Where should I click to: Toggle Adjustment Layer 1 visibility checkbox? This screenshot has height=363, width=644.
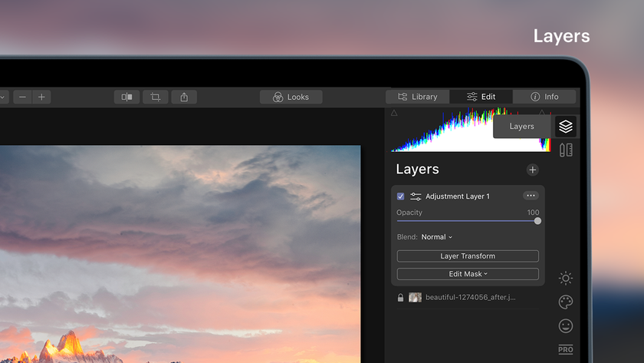(x=400, y=196)
